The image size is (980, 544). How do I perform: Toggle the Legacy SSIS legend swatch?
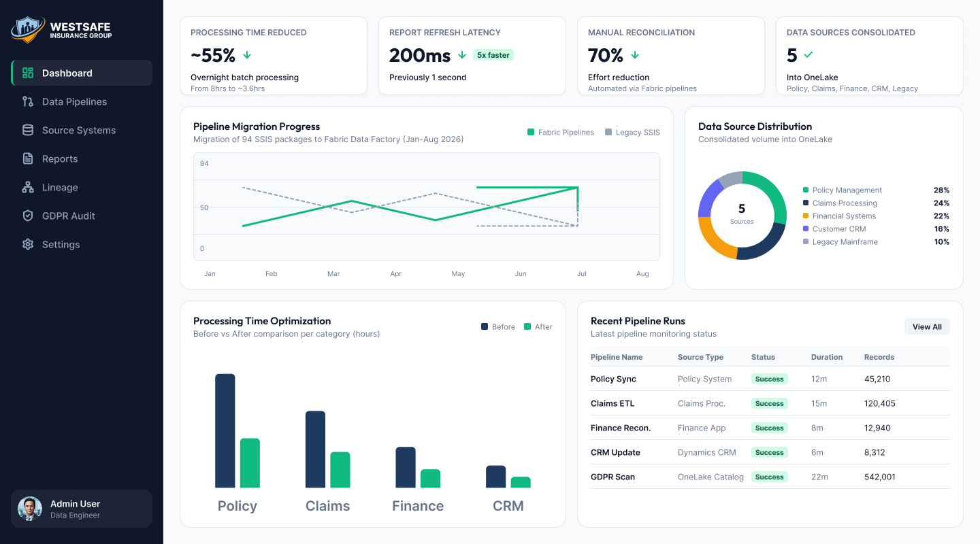(608, 133)
